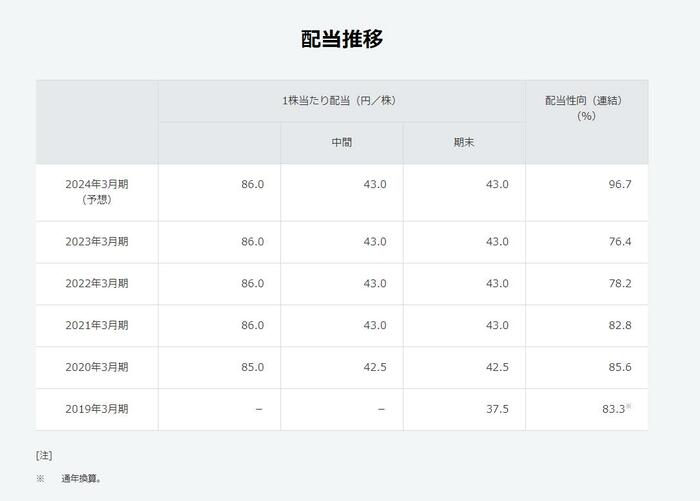
Task: Click the 2022年3月期 row label
Action: point(97,284)
